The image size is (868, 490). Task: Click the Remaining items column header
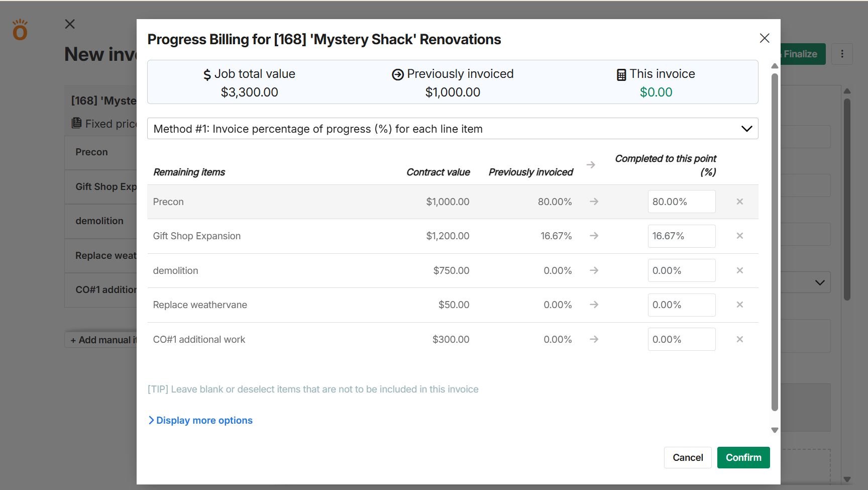189,172
